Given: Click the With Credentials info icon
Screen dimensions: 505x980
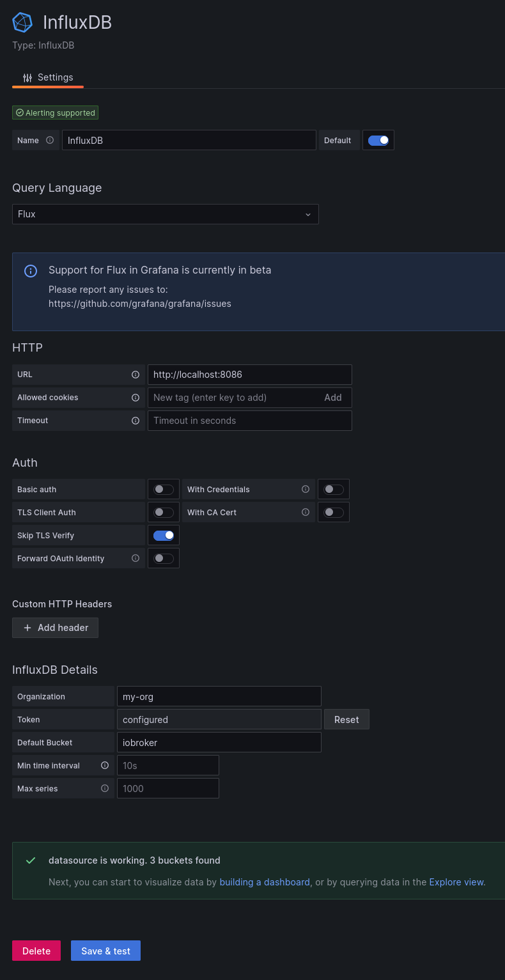Looking at the screenshot, I should 306,489.
